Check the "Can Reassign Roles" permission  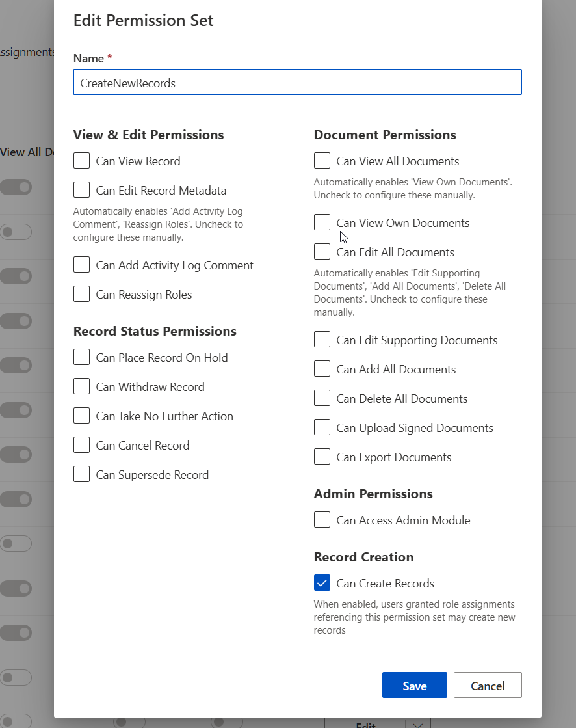[x=81, y=294]
